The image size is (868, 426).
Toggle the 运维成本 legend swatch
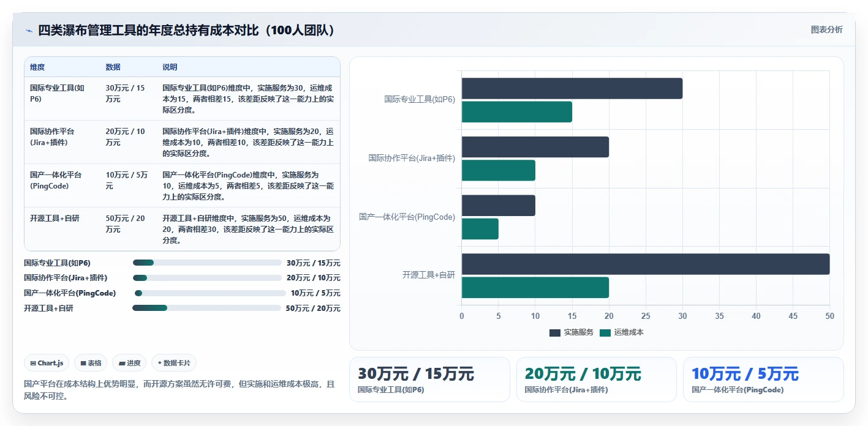coord(605,332)
